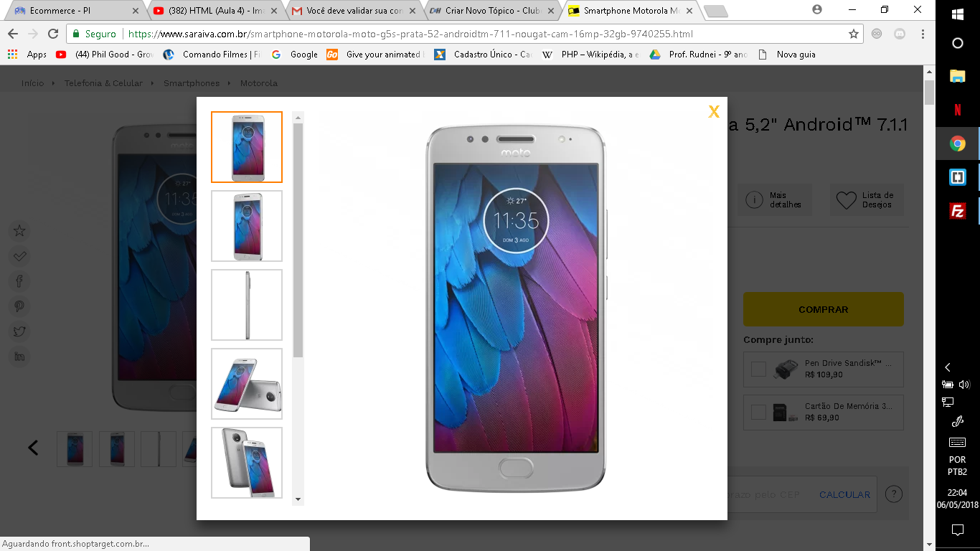Check the Cartão De Memória checkbox
Viewport: 980px width, 551px height.
click(758, 412)
